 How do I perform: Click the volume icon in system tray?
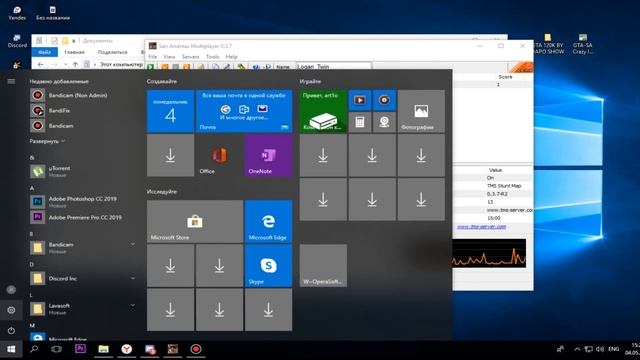(x=600, y=349)
